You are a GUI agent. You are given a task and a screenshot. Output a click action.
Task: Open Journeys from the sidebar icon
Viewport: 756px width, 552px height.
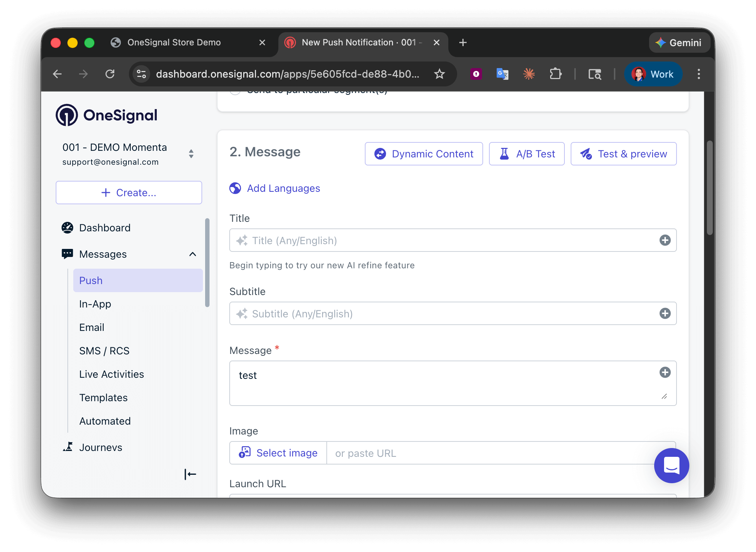pyautogui.click(x=68, y=447)
